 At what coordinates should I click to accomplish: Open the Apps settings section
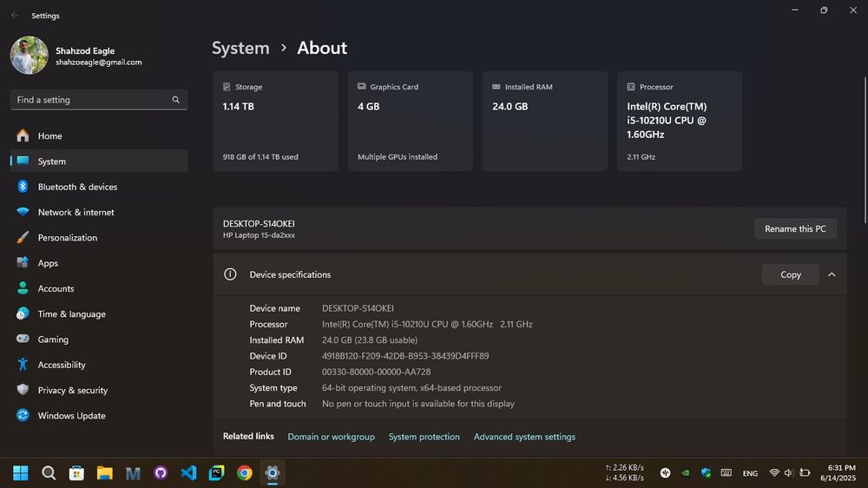tap(99, 263)
